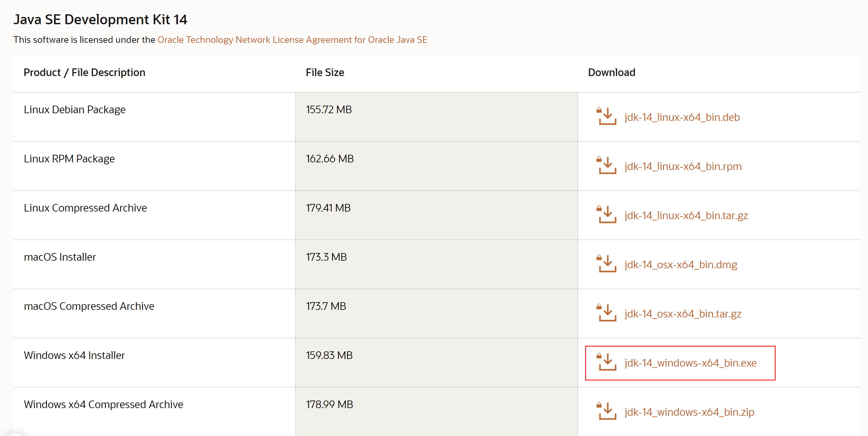
Task: Click the Java SE Development Kit 14 heading
Action: [x=100, y=20]
